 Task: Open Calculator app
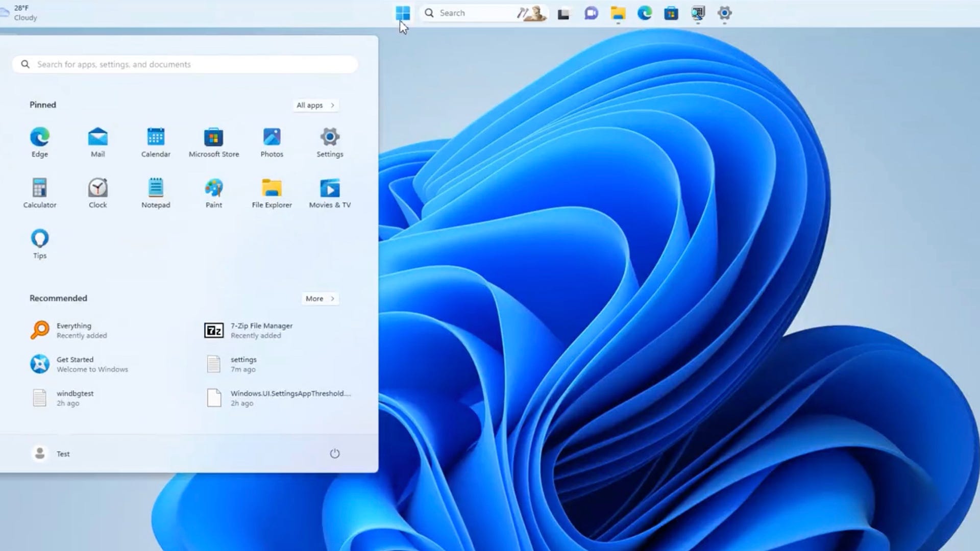pos(40,187)
